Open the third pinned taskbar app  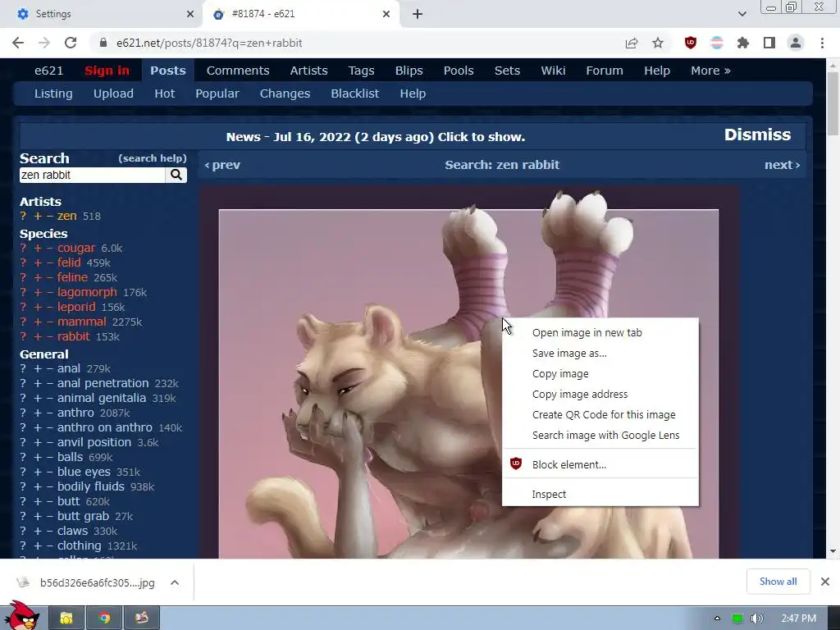141,619
